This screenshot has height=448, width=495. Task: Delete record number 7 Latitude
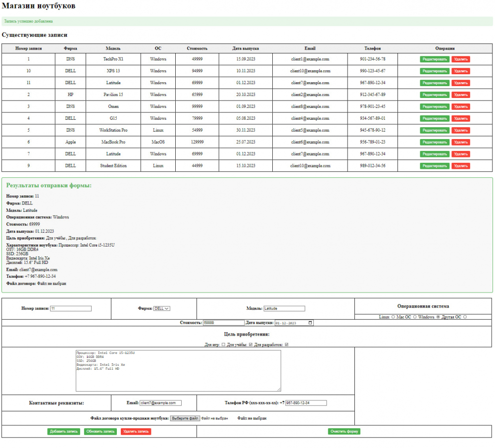460,154
